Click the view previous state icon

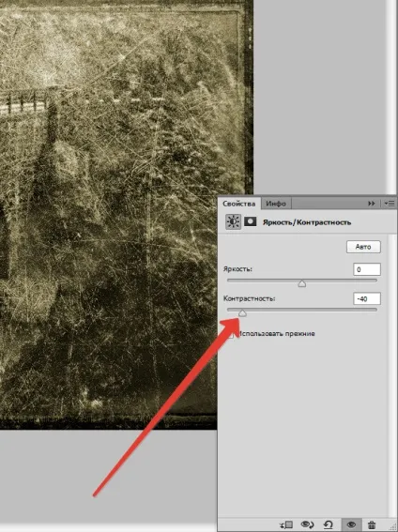click(x=307, y=524)
